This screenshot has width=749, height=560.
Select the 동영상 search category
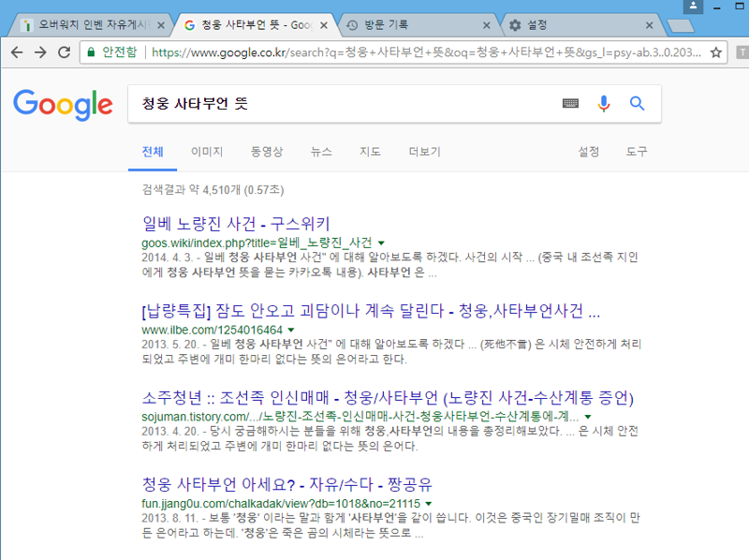[267, 152]
